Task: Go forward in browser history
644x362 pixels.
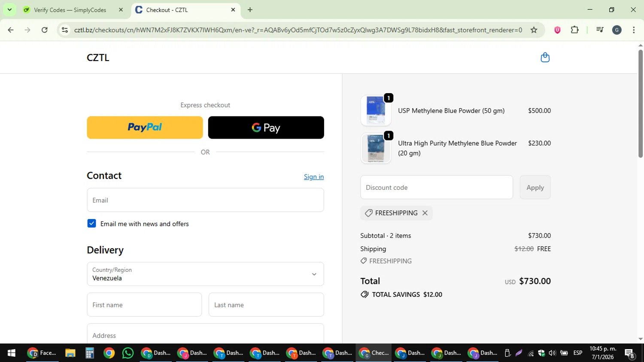Action: [27, 30]
